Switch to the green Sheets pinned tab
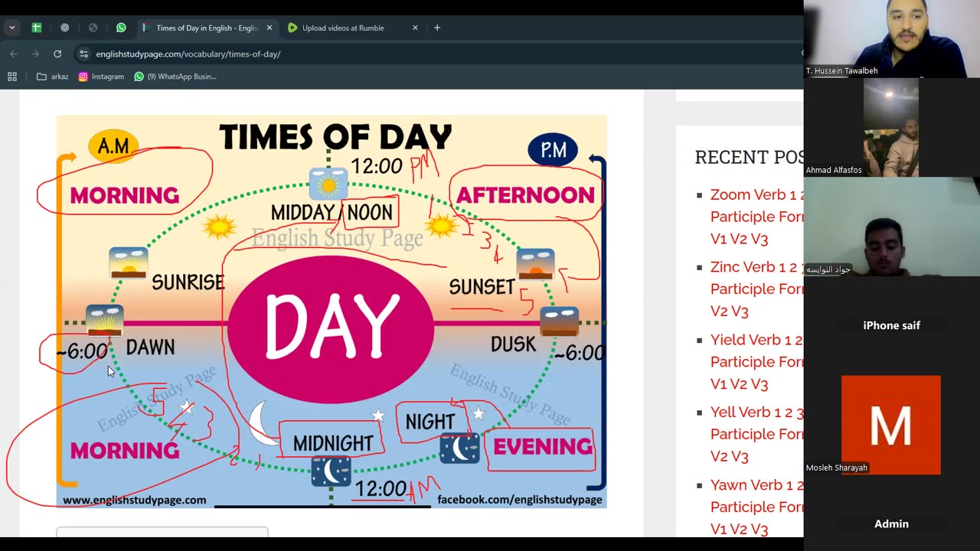The width and height of the screenshot is (980, 551). click(36, 28)
